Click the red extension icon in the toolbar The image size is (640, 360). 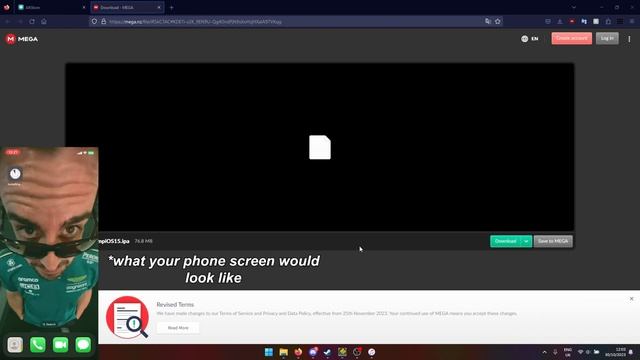point(572,21)
